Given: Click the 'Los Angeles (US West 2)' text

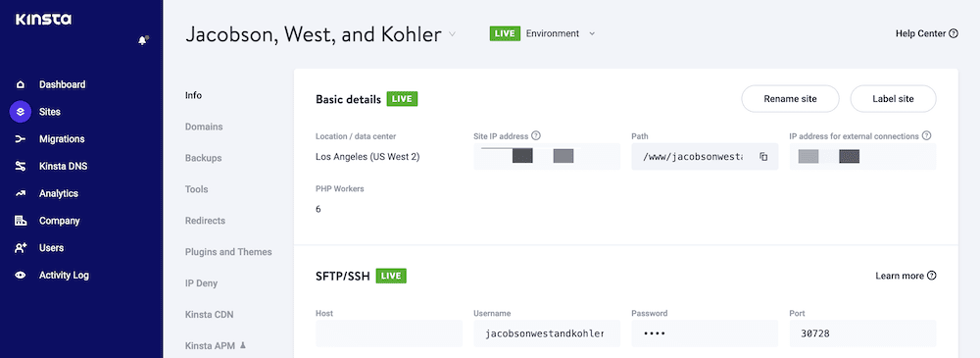Looking at the screenshot, I should (367, 157).
